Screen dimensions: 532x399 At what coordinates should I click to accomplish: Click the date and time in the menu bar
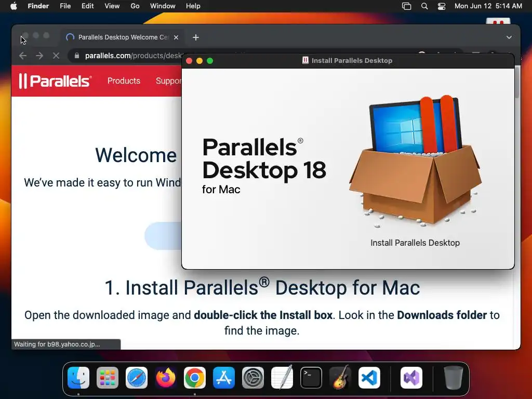(x=488, y=6)
